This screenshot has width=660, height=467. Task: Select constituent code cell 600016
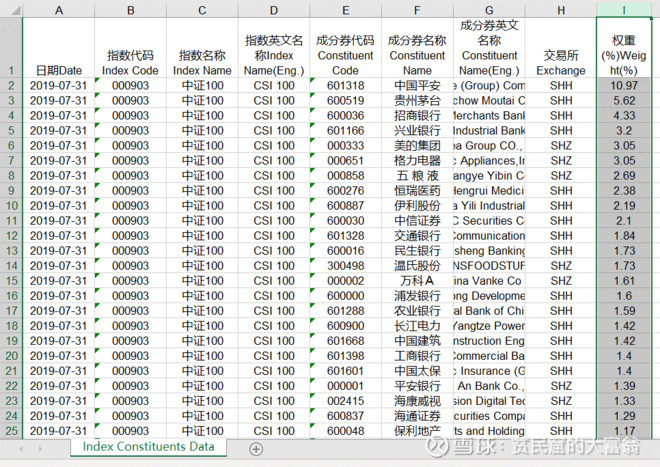pyautogui.click(x=346, y=251)
